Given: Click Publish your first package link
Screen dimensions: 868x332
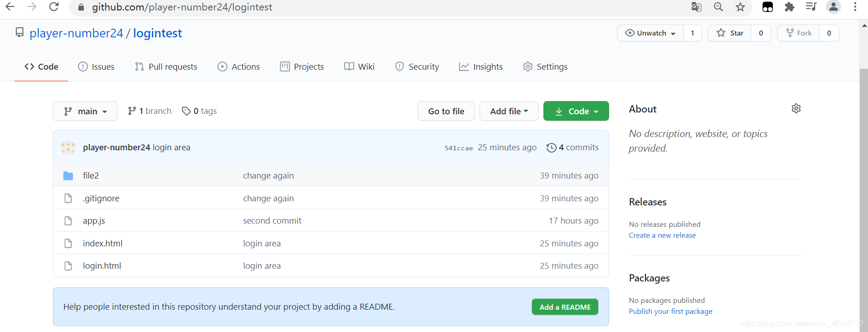Looking at the screenshot, I should coord(671,312).
